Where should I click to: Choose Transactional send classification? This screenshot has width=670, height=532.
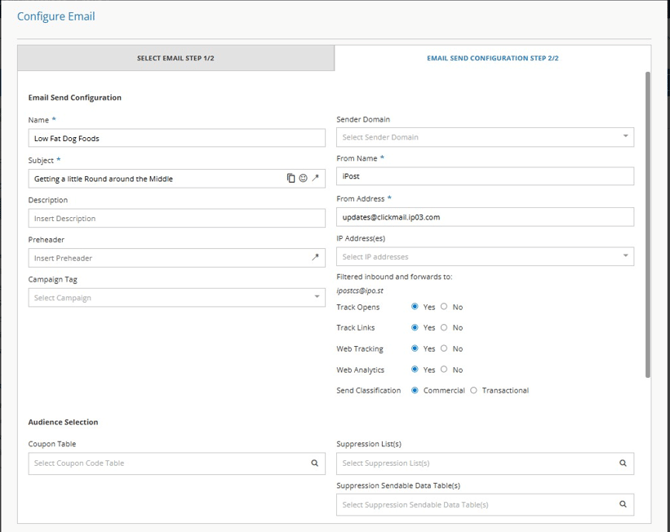tap(473, 390)
